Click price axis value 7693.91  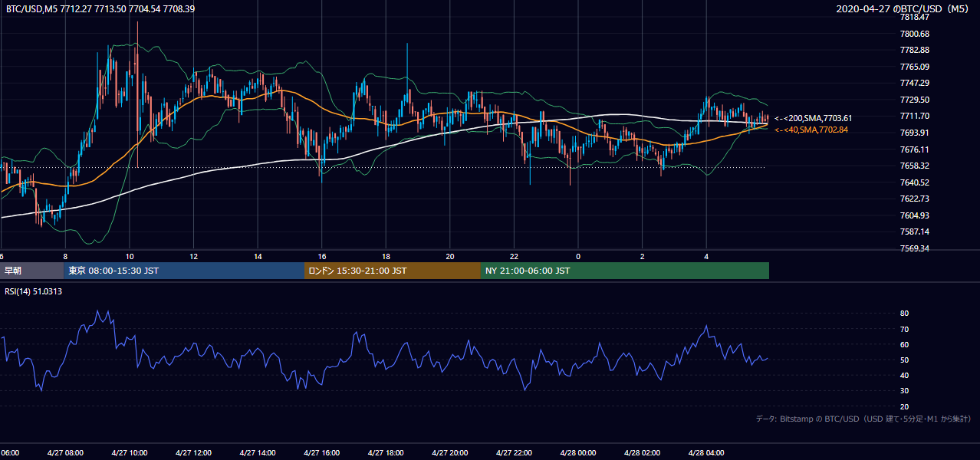coord(914,133)
